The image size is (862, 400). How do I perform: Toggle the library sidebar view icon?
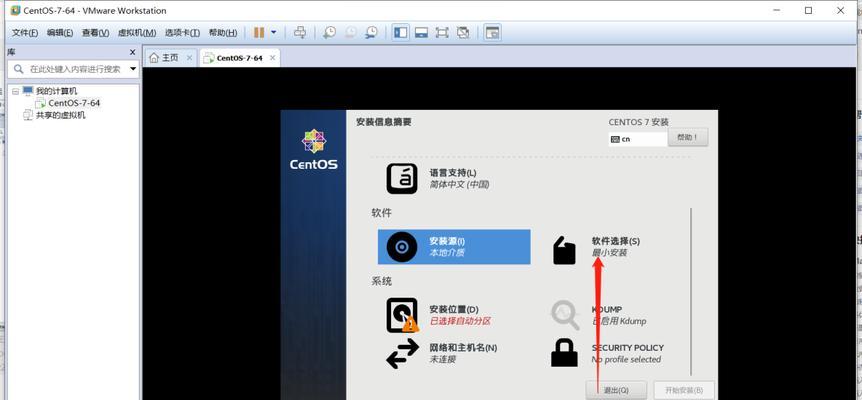401,33
